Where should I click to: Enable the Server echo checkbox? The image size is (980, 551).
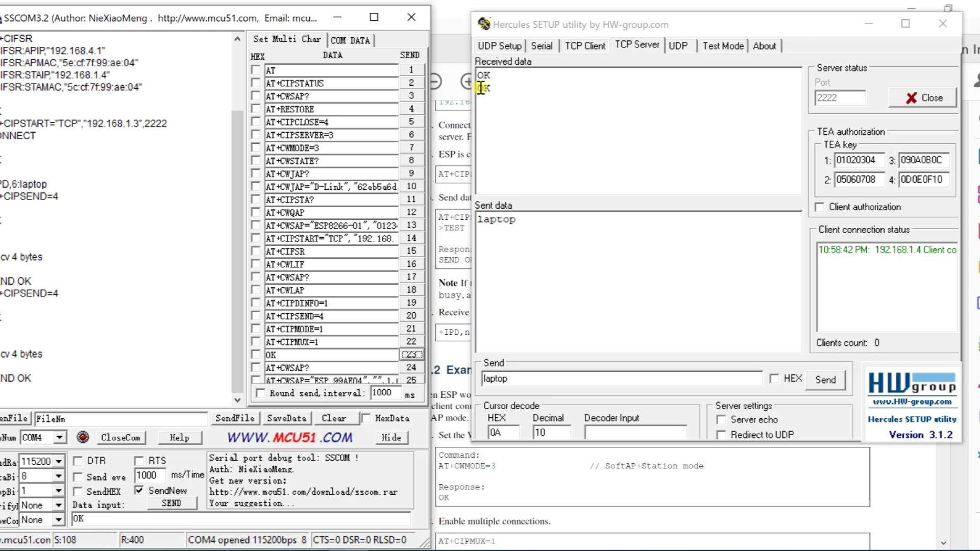click(x=721, y=419)
